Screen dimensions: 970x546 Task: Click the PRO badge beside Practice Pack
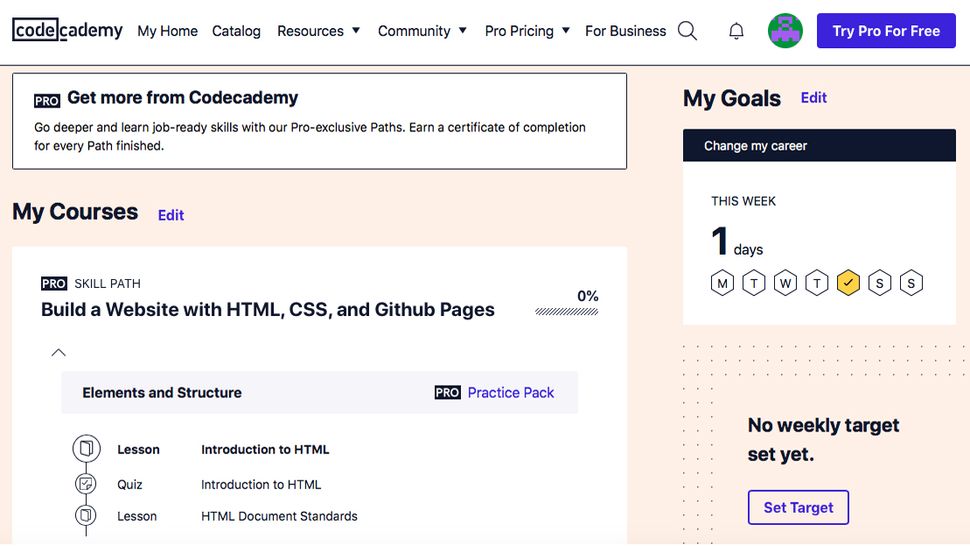click(x=447, y=393)
